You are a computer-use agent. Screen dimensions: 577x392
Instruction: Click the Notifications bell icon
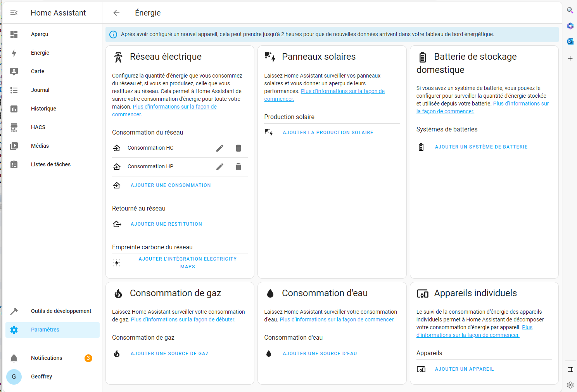pyautogui.click(x=14, y=358)
